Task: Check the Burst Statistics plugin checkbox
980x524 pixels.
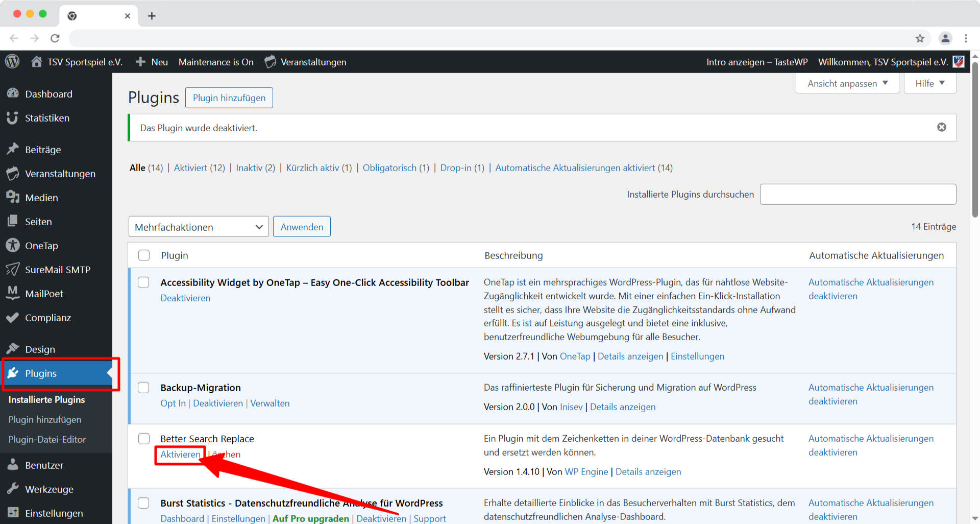Action: pyautogui.click(x=144, y=503)
